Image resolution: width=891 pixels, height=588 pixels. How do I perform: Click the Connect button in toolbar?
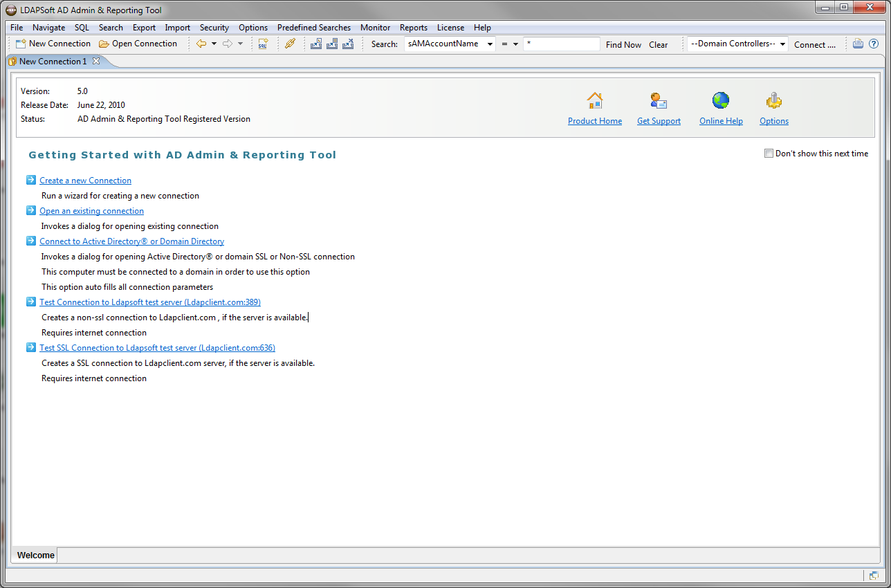click(x=815, y=44)
